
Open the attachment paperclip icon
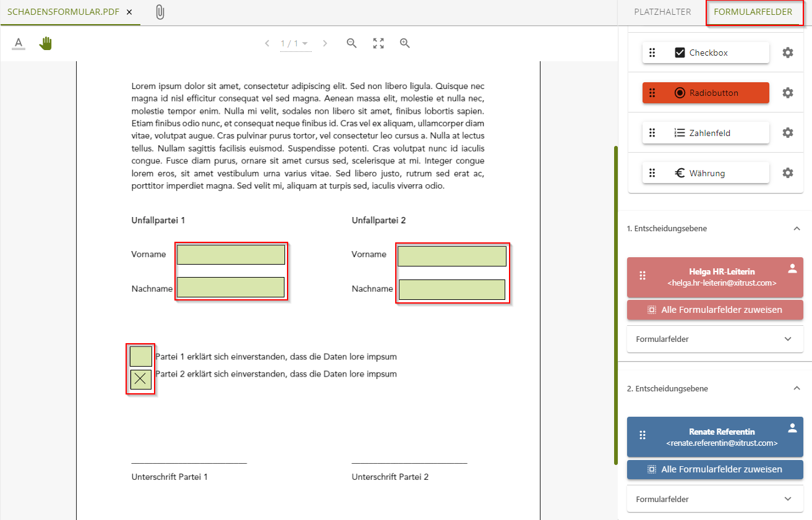click(160, 11)
